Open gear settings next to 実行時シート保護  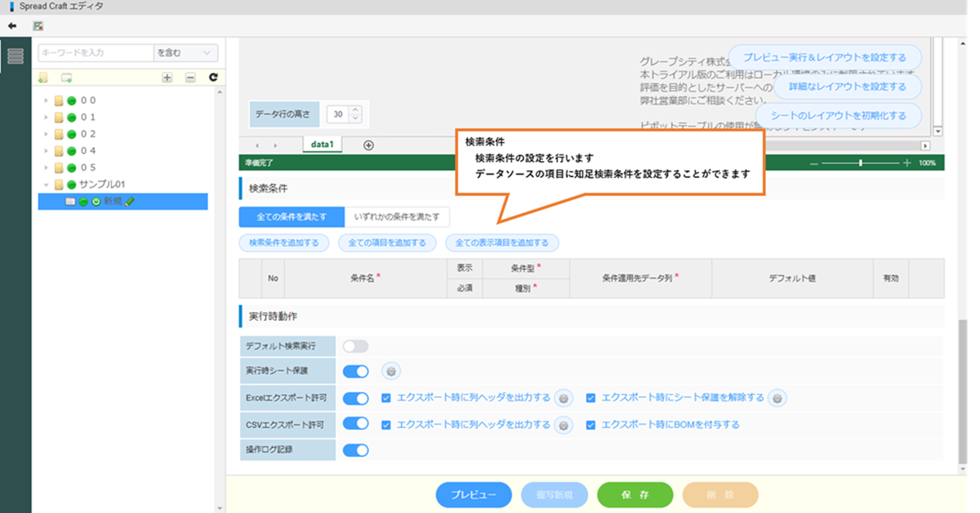click(391, 371)
